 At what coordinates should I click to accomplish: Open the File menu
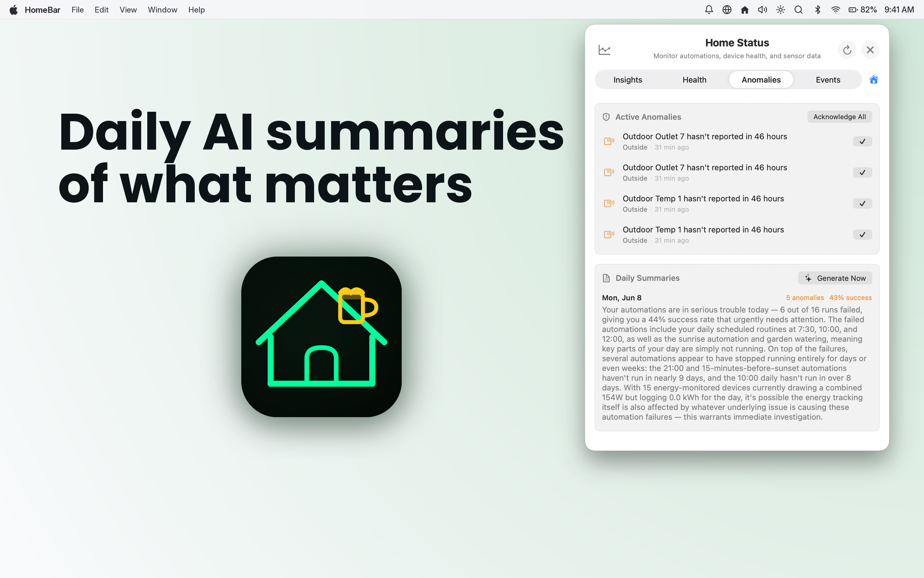coord(78,10)
